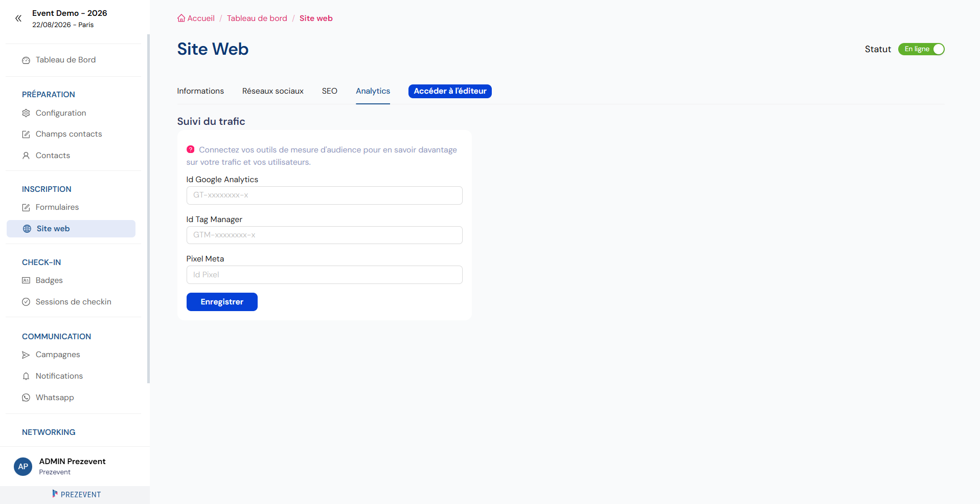This screenshot has height=504, width=980.
Task: Click the Prezevent logo in footer
Action: (77, 494)
